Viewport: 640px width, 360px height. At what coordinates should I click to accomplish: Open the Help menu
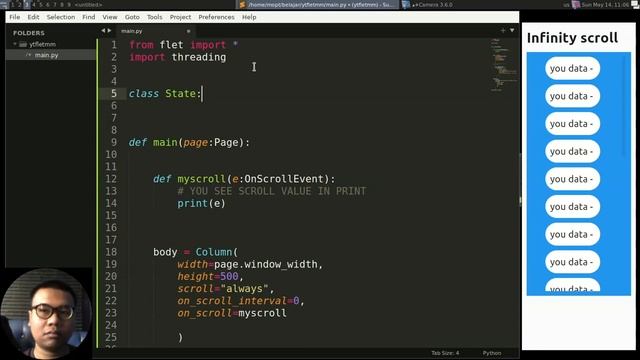click(249, 17)
